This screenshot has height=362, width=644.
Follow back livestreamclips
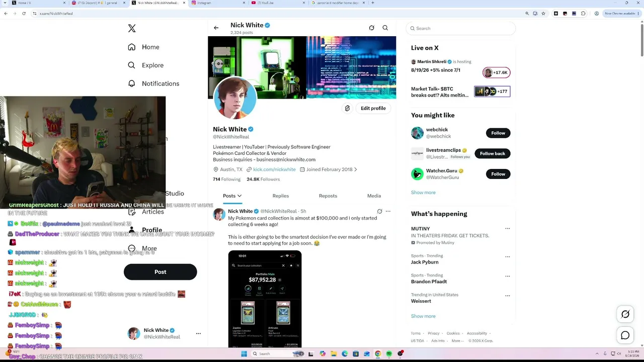pyautogui.click(x=493, y=154)
